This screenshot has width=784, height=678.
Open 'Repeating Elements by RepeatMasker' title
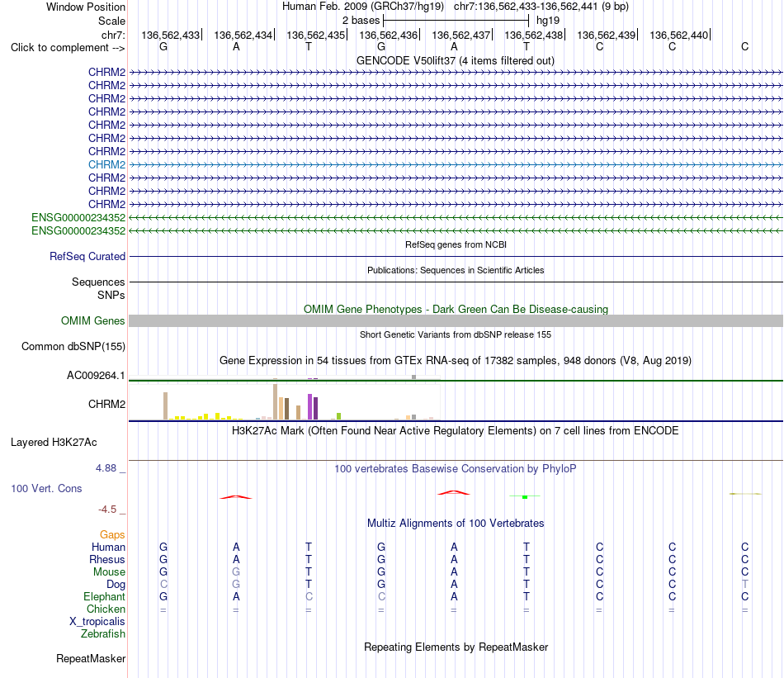coord(456,647)
